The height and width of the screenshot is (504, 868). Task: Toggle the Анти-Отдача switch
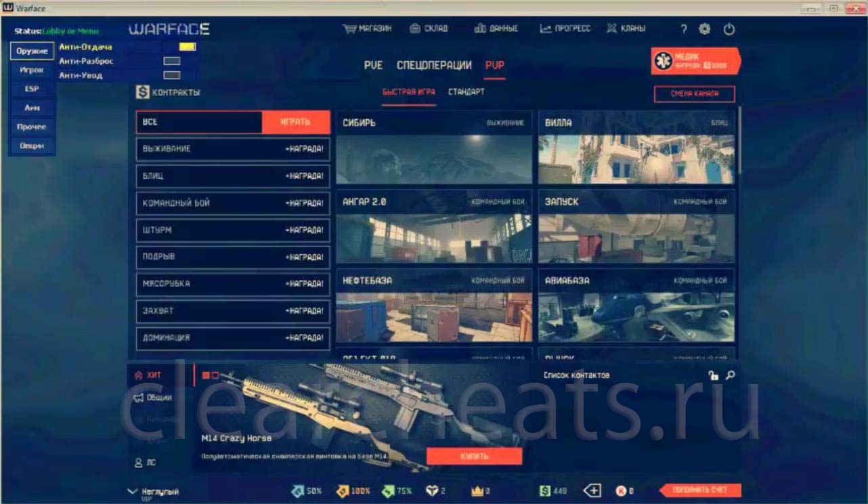[x=187, y=47]
